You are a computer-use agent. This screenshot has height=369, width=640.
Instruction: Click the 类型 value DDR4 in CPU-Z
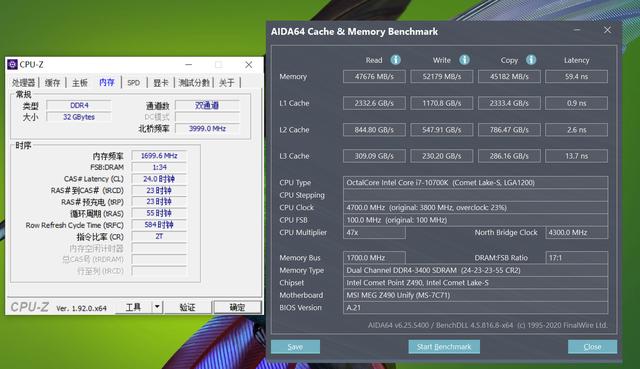[x=79, y=105]
